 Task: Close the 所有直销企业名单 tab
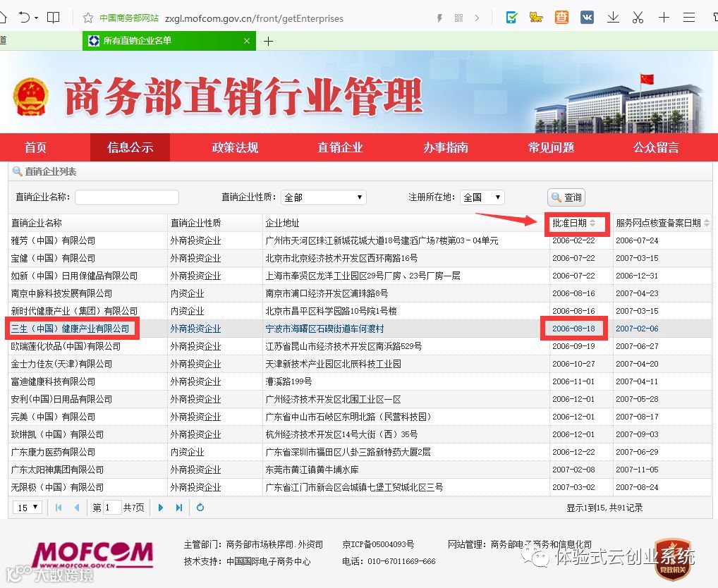(247, 41)
